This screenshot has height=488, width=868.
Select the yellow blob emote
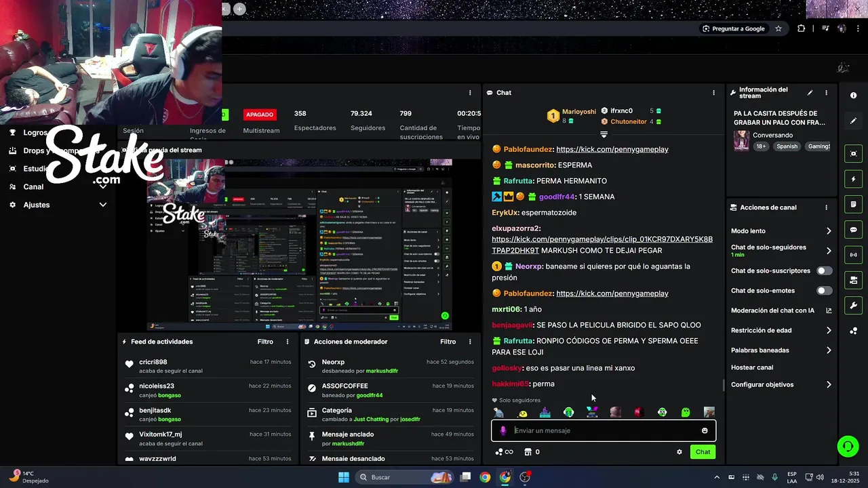pyautogui.click(x=522, y=413)
